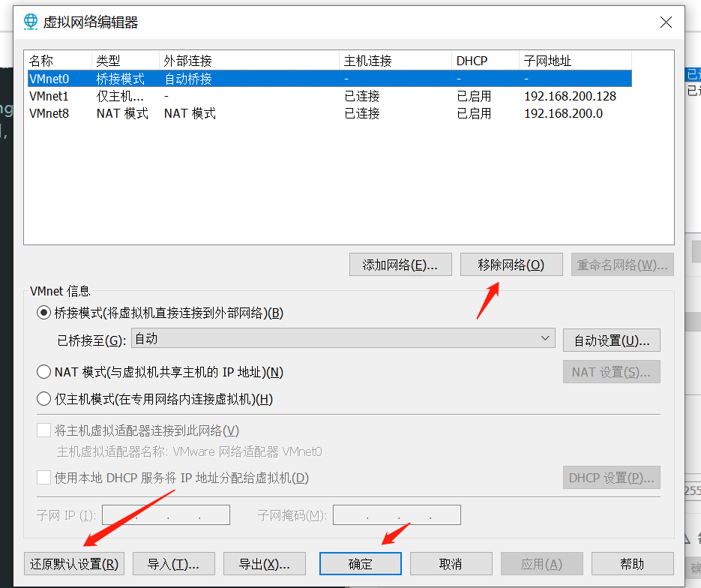This screenshot has width=701, height=588.
Task: Select the VMnet1 row
Action: [329, 96]
